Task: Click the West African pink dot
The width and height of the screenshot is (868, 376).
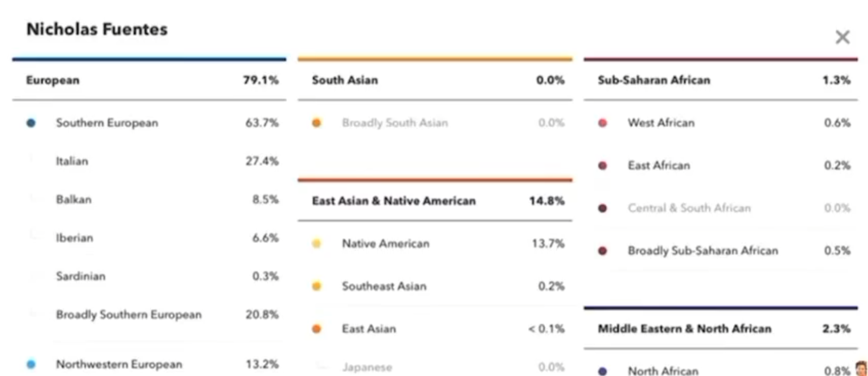Action: [602, 123]
